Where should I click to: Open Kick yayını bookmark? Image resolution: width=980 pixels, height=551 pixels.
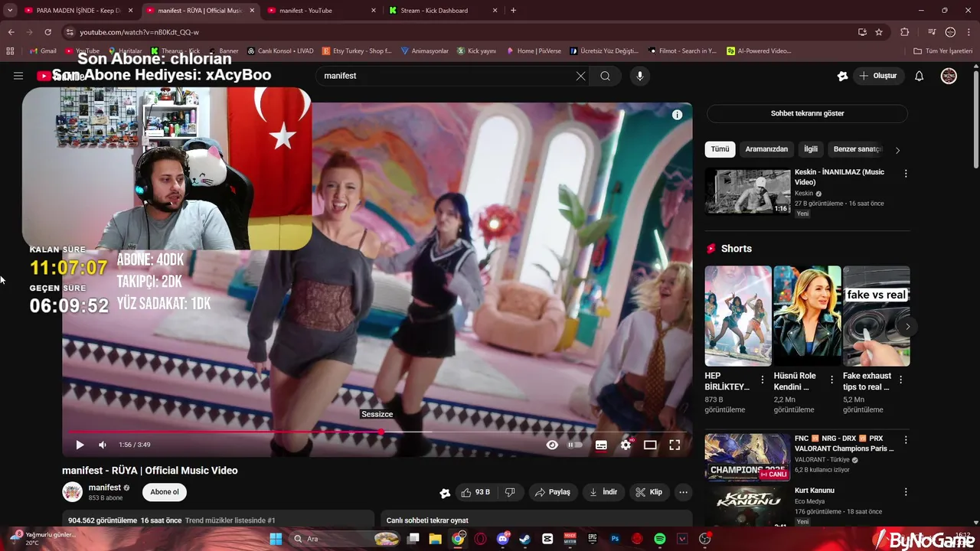tap(476, 51)
